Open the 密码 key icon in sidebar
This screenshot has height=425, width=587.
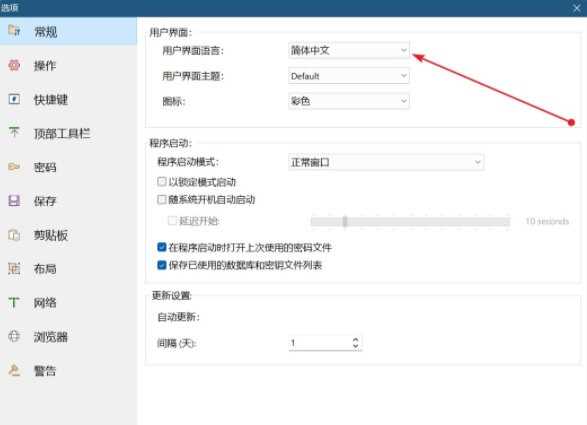click(x=14, y=166)
